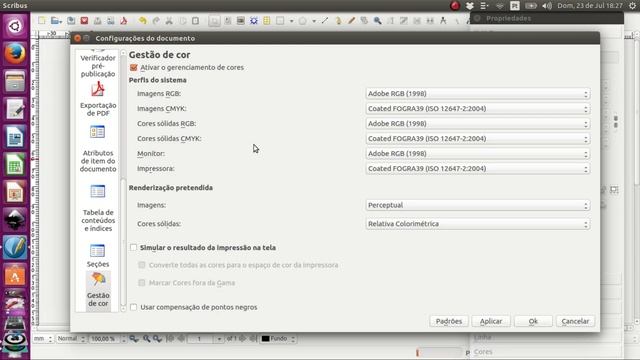Click the New document icon in toolbar
Screen dimensions: 640x360
point(42,20)
